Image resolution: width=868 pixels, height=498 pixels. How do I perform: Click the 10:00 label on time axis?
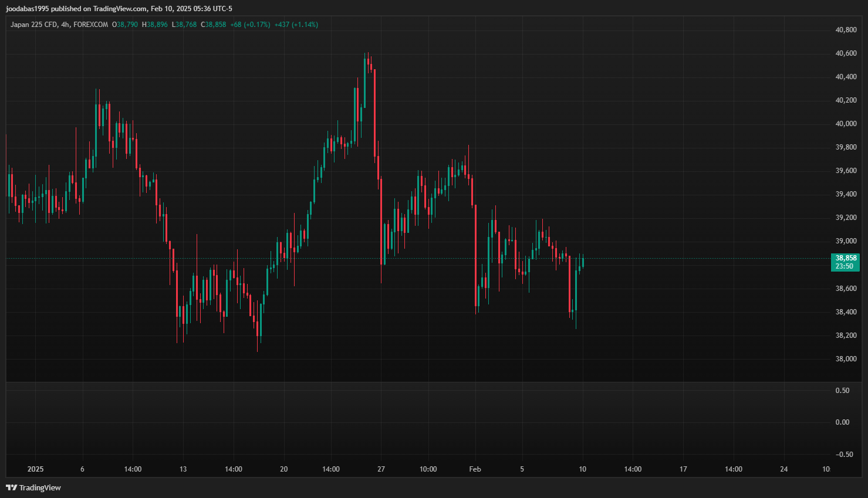[x=428, y=469]
